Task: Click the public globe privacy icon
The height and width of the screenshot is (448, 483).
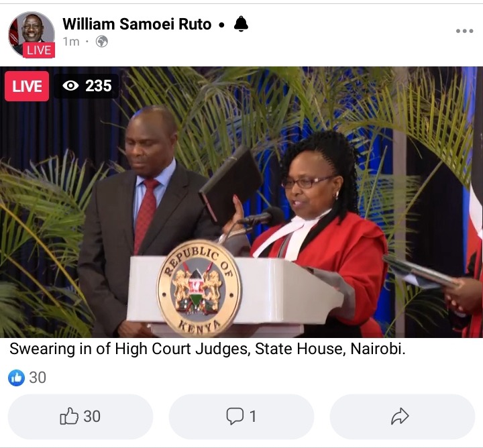Action: click(102, 42)
